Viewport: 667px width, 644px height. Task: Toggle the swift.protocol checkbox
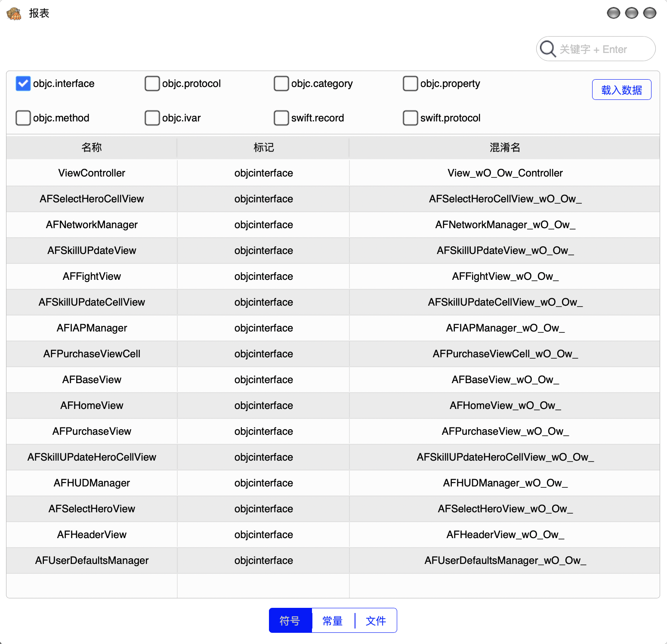pos(411,118)
